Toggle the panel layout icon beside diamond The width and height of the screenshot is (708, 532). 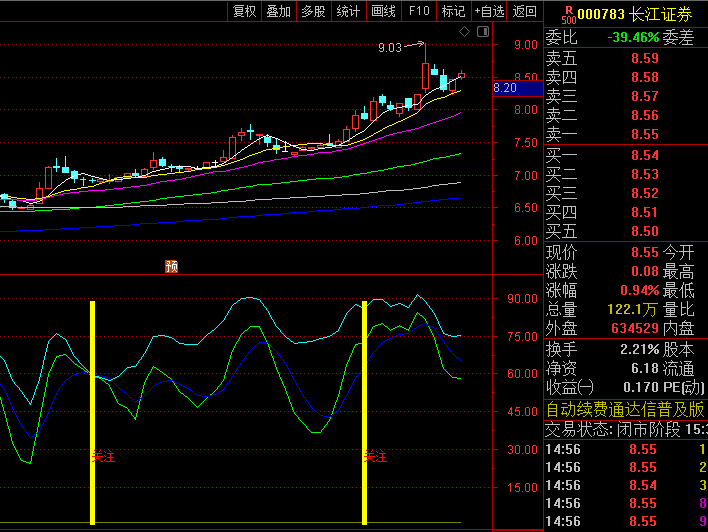click(481, 33)
